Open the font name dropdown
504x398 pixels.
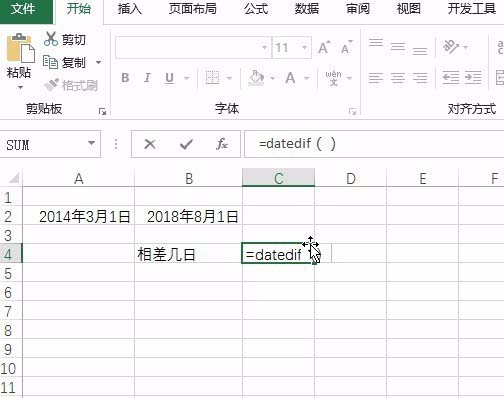coord(264,47)
